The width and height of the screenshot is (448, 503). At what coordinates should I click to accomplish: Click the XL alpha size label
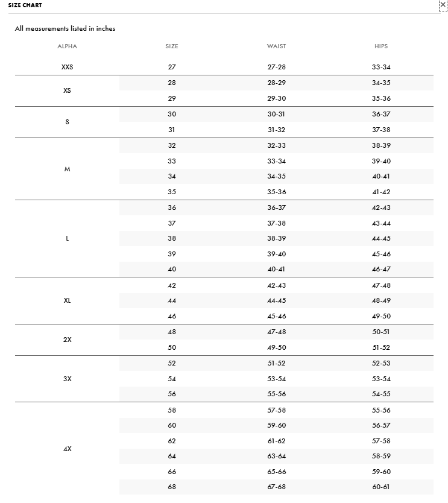point(68,301)
